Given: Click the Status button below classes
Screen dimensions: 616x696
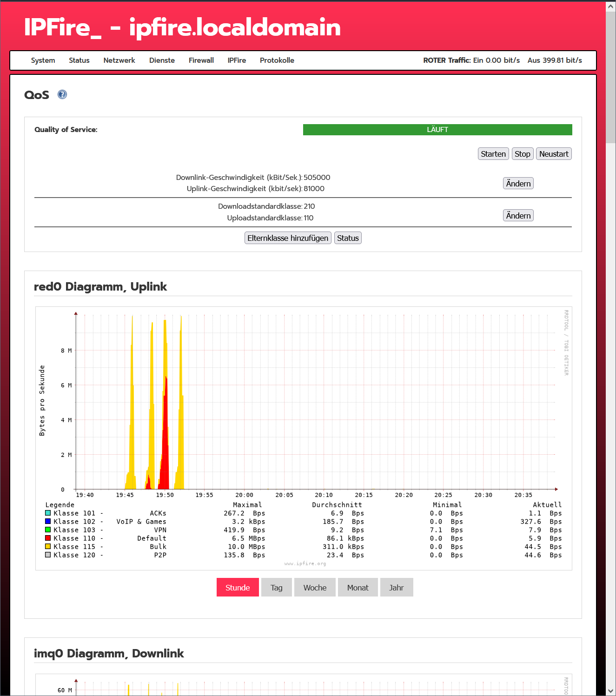Looking at the screenshot, I should [x=348, y=238].
